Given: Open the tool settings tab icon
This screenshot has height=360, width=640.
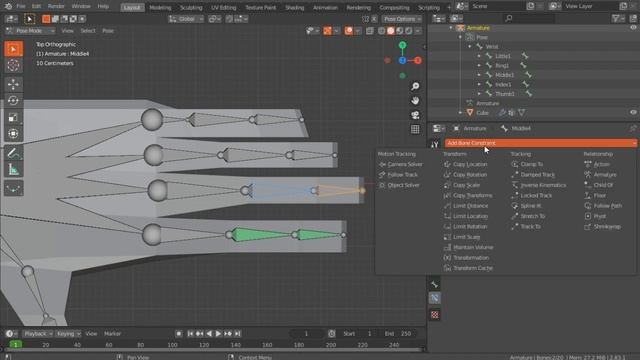Looking at the screenshot, I should point(435,144).
